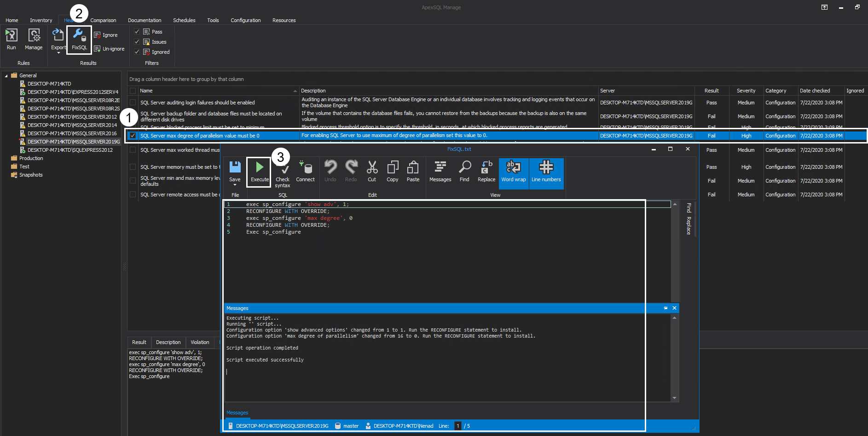This screenshot has width=868, height=436.
Task: Switch to the Description detail tab
Action: coord(168,342)
